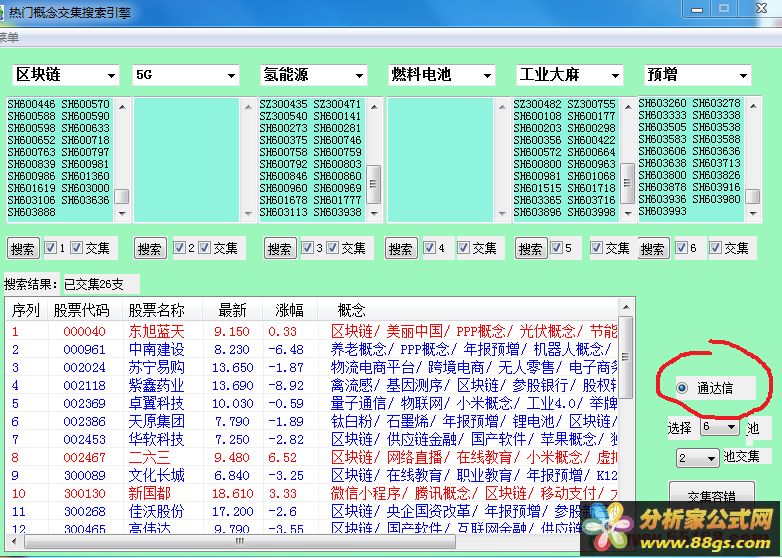Screen dimensions: 782x558
Task: Toggle checkbox labeled 1
Action: click(x=50, y=247)
